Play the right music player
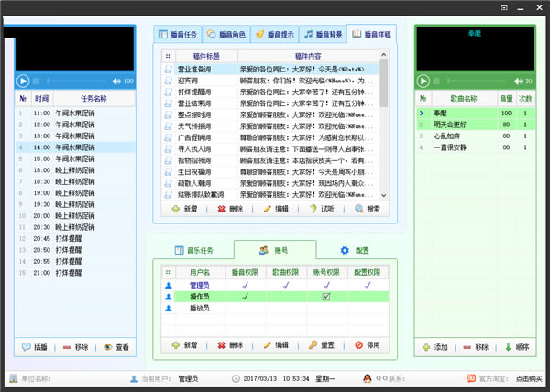 tap(423, 82)
